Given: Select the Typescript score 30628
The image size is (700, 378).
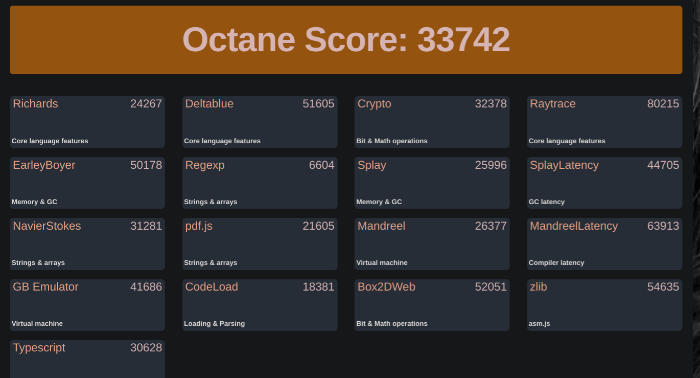Looking at the screenshot, I should 146,348.
